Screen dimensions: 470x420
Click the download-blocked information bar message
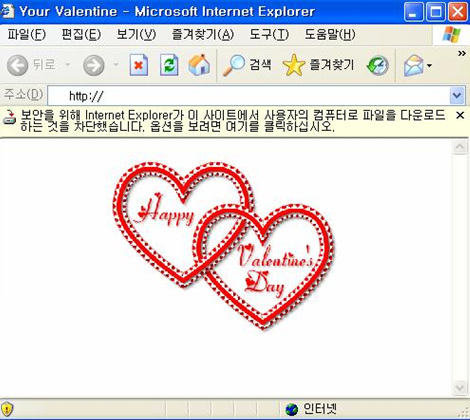[233, 121]
